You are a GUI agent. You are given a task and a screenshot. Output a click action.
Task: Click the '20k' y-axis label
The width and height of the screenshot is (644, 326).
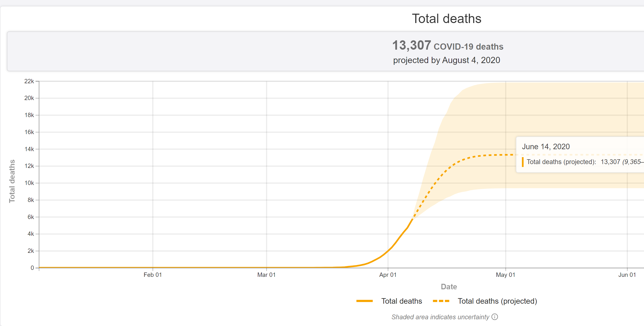point(29,98)
